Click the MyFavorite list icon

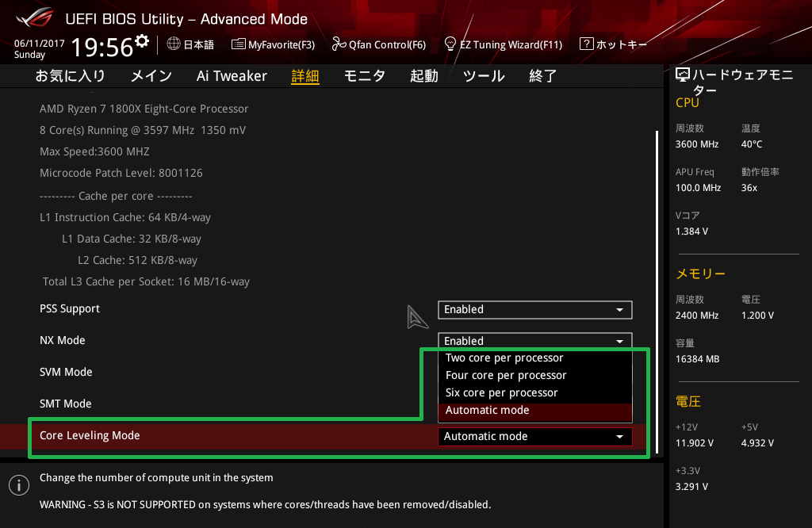pyautogui.click(x=238, y=44)
